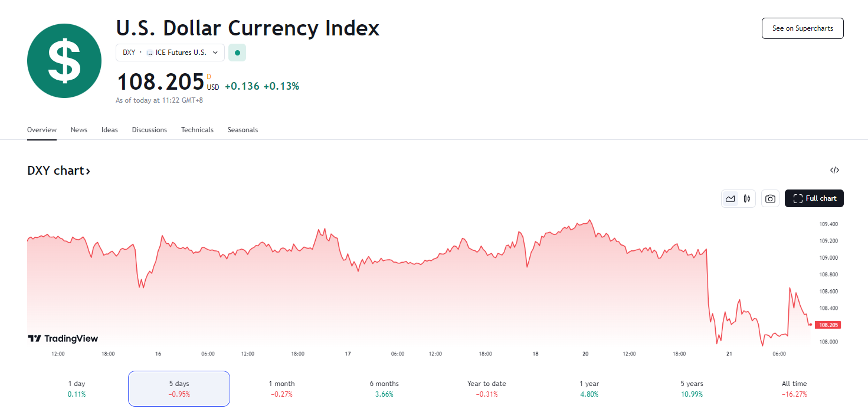
Task: Open the News tab
Action: pos(79,130)
